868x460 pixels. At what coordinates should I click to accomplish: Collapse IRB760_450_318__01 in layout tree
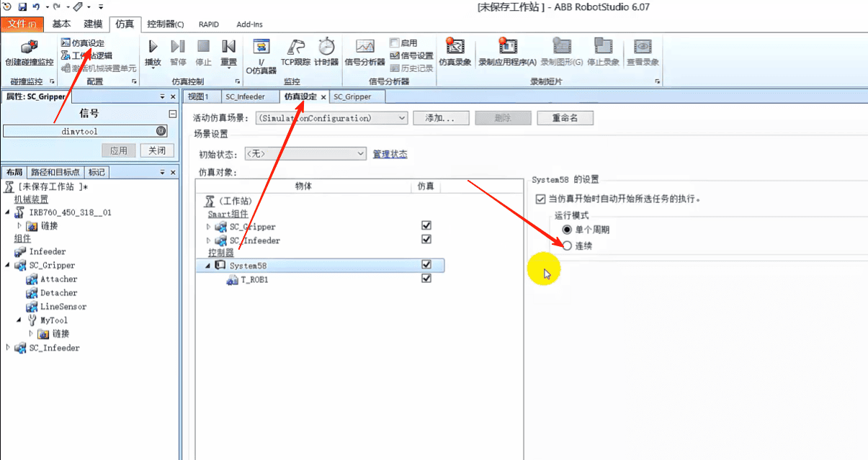(8, 213)
